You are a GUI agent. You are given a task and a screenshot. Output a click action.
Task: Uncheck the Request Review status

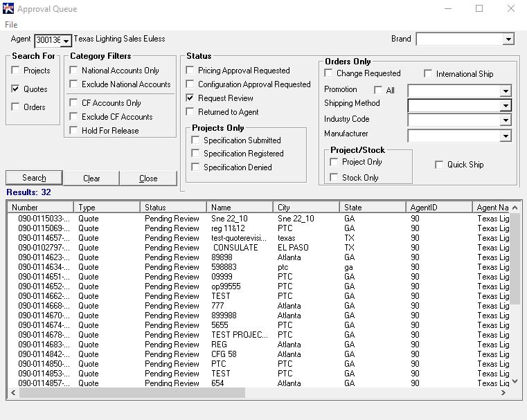[x=190, y=98]
